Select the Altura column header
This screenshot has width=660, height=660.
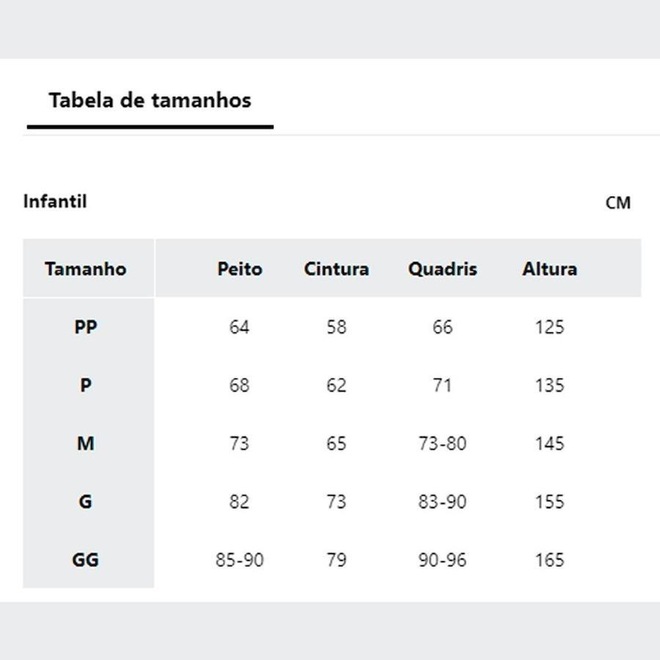coord(549,269)
